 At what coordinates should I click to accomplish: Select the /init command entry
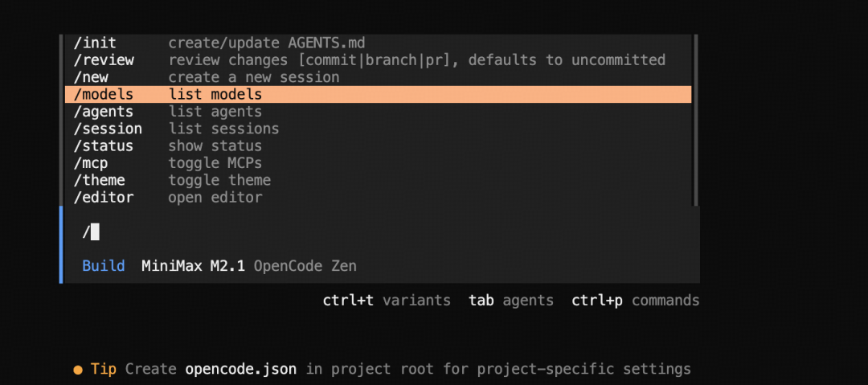pos(95,43)
